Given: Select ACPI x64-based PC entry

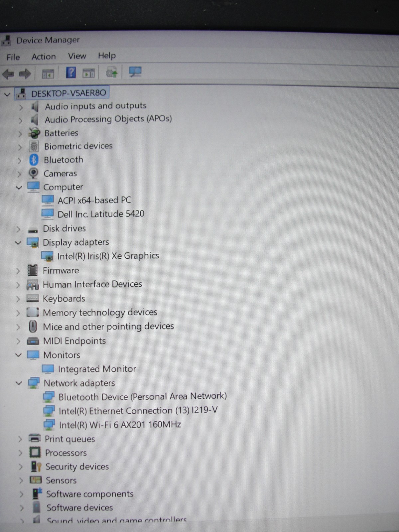Looking at the screenshot, I should click(x=94, y=200).
